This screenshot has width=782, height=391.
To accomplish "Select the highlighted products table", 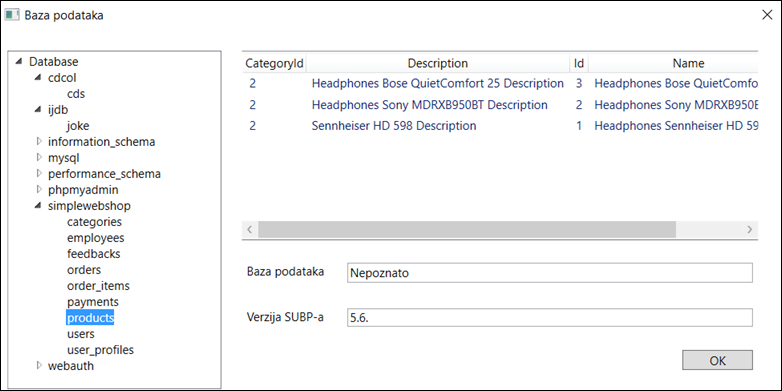I will click(x=90, y=318).
